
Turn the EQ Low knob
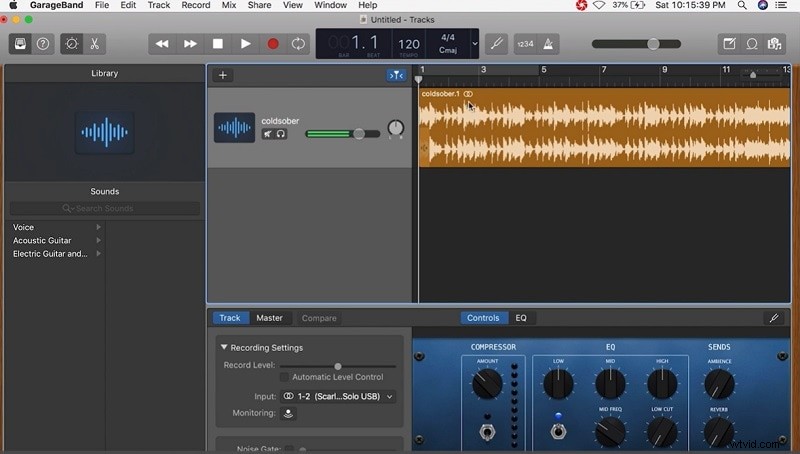[558, 384]
